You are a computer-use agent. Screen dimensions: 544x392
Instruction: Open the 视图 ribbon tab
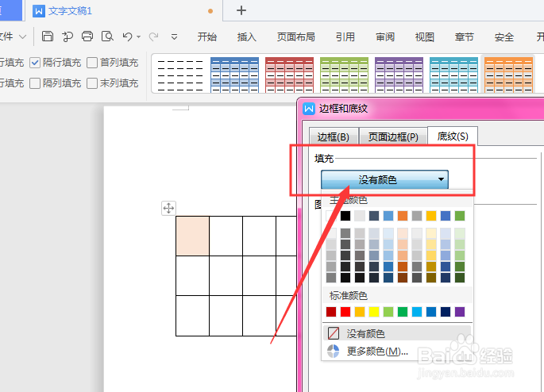click(x=425, y=37)
